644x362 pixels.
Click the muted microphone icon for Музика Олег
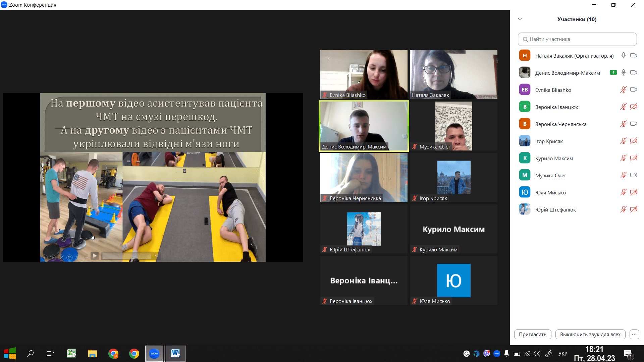[623, 175]
